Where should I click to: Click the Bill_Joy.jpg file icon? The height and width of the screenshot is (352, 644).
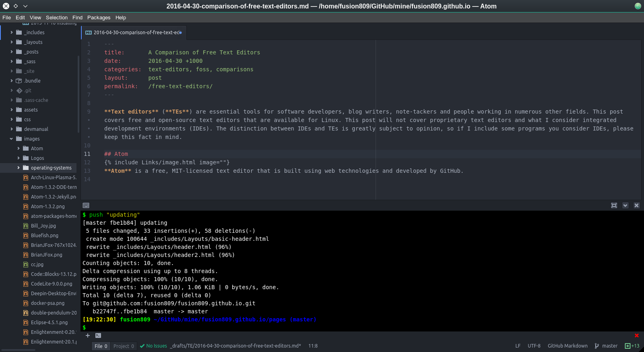point(26,226)
